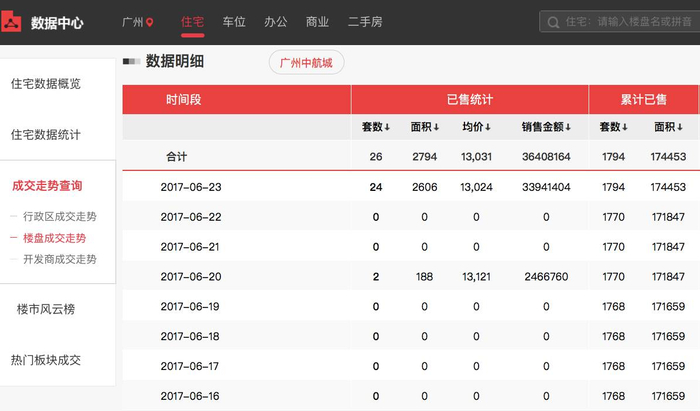Image resolution: width=700 pixels, height=411 pixels.
Task: Sort by 已售统计 面积 arrow
Action: tap(436, 127)
